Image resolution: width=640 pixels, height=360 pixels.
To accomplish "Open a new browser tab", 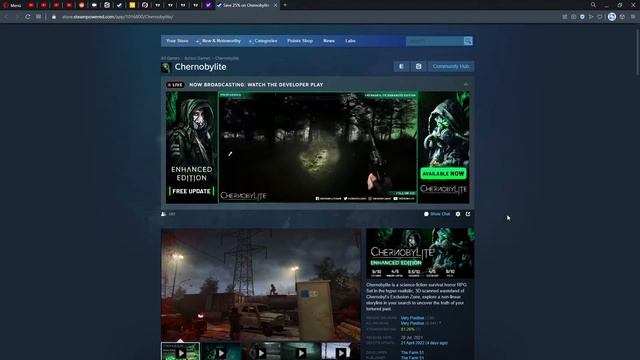I will pyautogui.click(x=285, y=5).
